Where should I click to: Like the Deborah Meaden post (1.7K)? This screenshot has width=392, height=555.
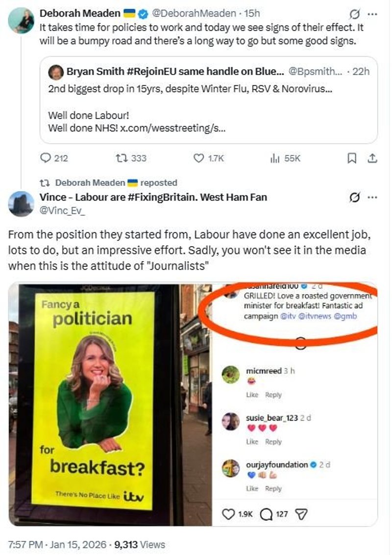point(198,158)
